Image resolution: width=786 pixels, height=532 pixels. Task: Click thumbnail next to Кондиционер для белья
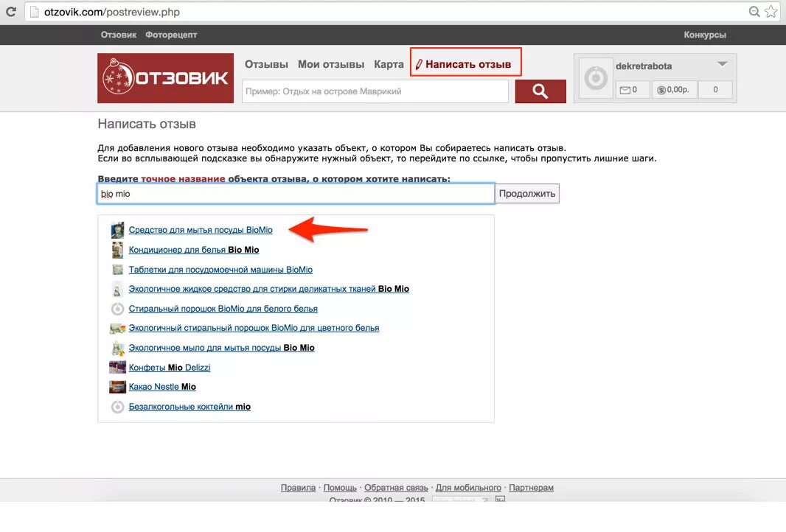117,250
